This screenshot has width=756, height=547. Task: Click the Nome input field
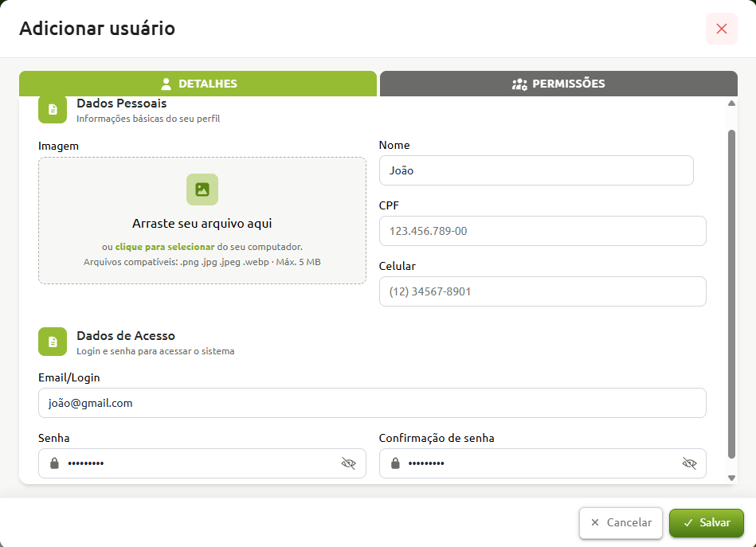coord(536,170)
